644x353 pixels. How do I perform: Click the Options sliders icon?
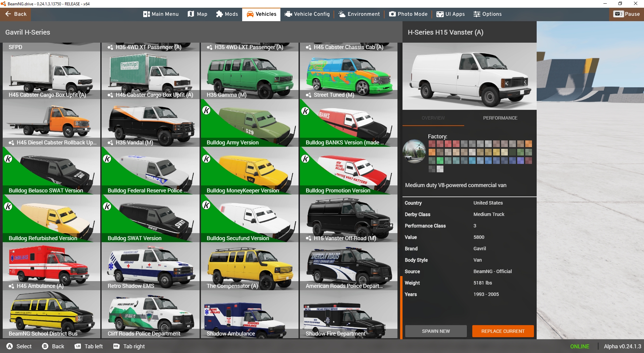tap(477, 14)
